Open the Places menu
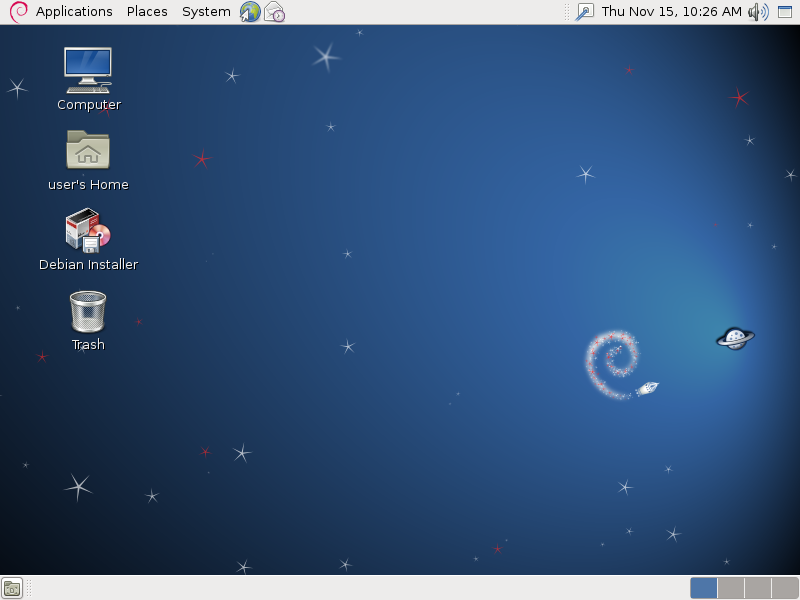This screenshot has width=800, height=600. point(147,12)
